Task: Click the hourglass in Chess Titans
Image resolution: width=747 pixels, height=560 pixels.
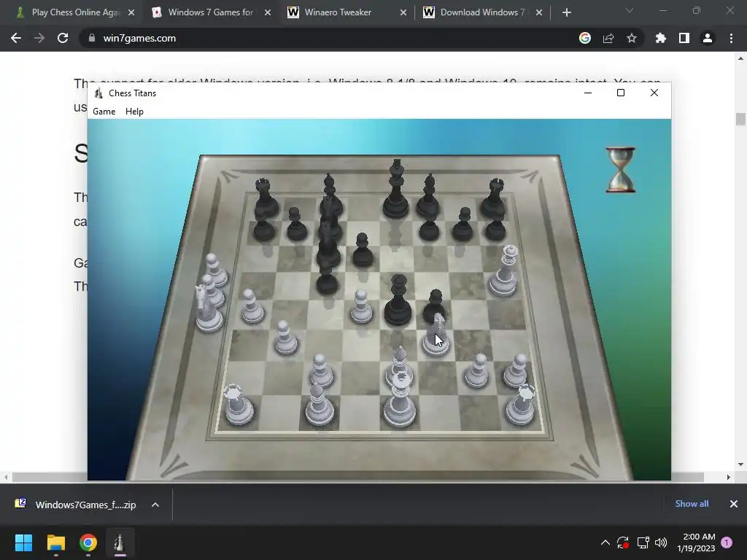Action: click(x=621, y=170)
